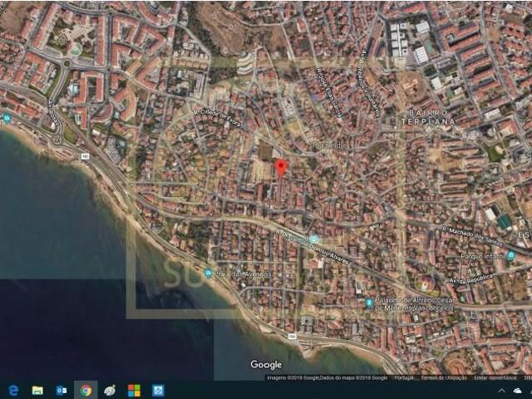
Task: Open OneDrive cloud icon in system tray
Action: pos(518,391)
